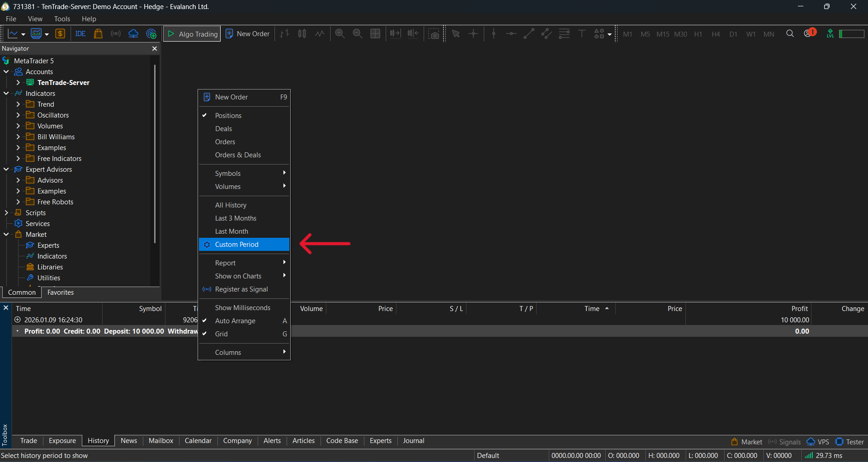This screenshot has width=868, height=462.
Task: Click the tile windows grid icon
Action: pos(375,34)
